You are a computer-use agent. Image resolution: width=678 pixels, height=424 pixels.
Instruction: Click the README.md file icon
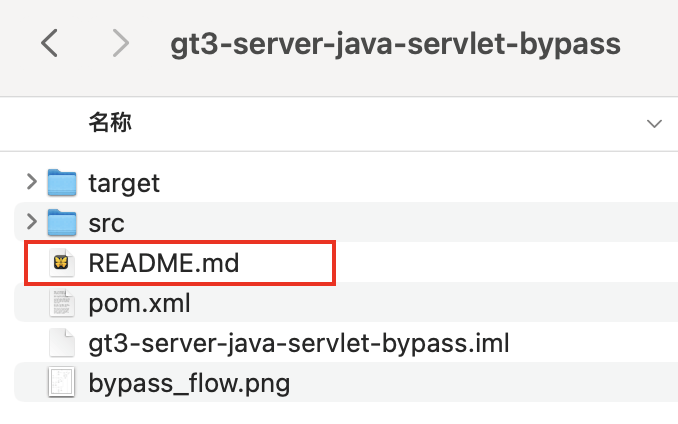tap(63, 263)
